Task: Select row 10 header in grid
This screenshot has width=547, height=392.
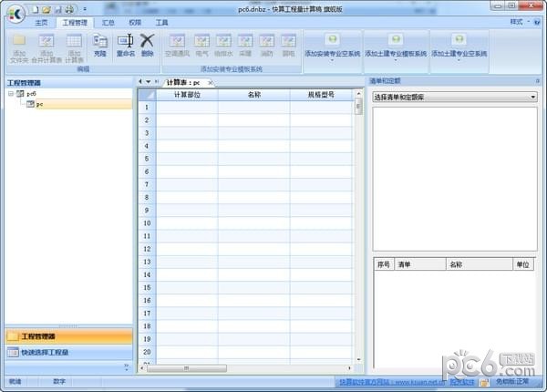Action: point(147,223)
